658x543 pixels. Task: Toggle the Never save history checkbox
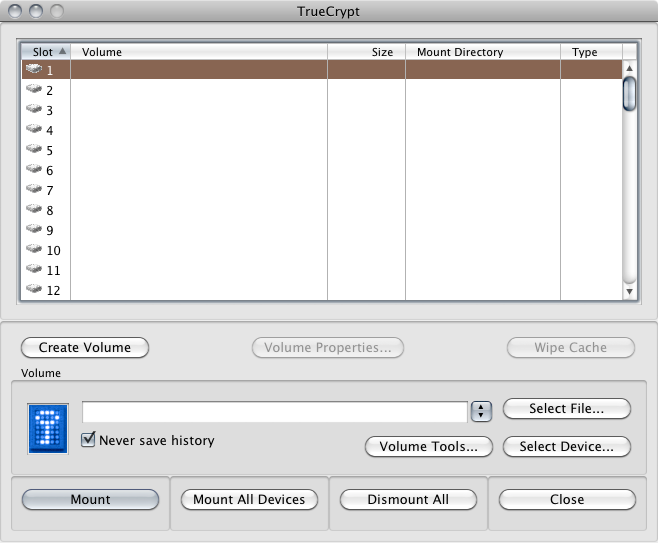coord(88,439)
